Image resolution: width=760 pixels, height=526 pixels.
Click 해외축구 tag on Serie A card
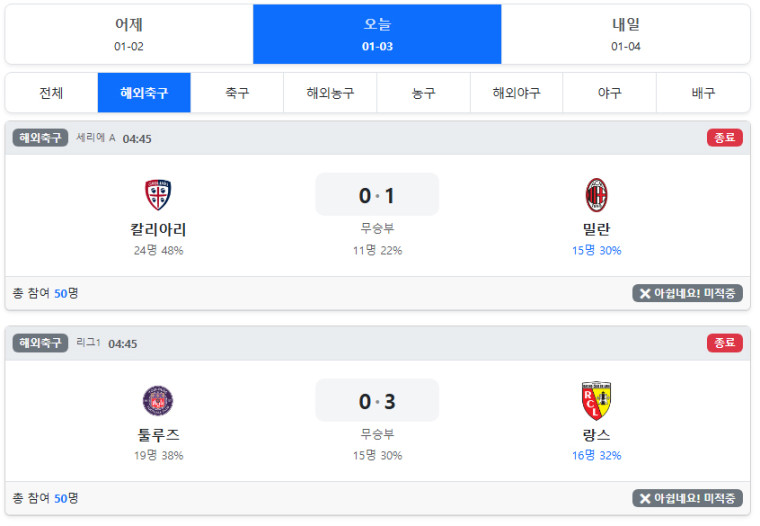pos(40,138)
